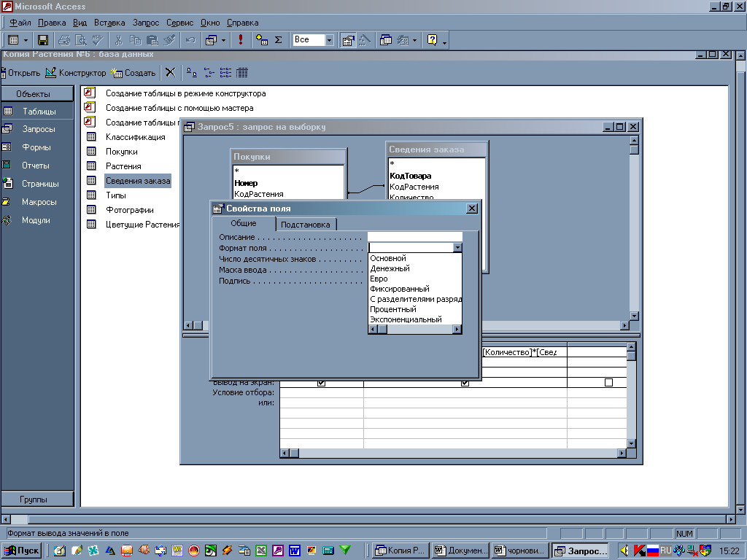747x560 pixels.
Task: Select the 'Сведения заказа' table
Action: (138, 181)
